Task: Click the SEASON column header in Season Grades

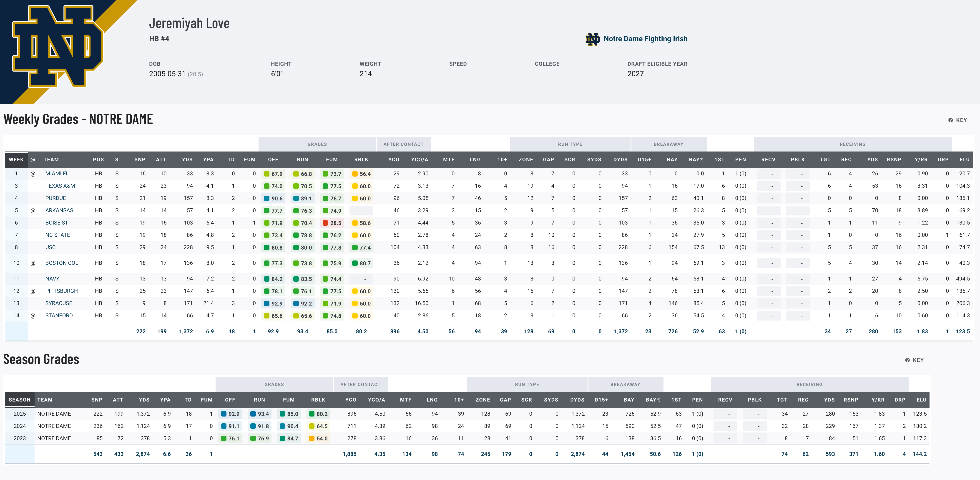Action: tap(19, 400)
